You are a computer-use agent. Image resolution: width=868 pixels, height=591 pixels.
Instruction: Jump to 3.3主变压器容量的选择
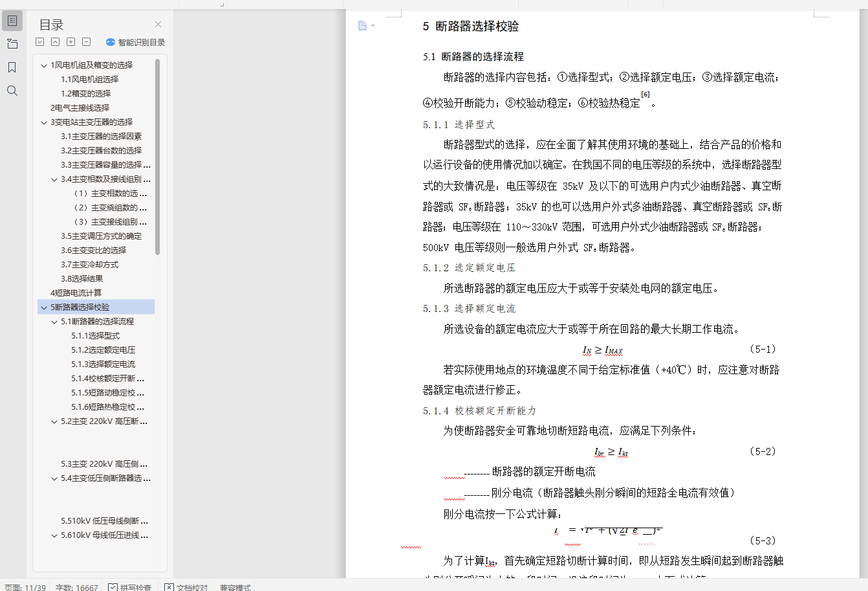point(106,164)
